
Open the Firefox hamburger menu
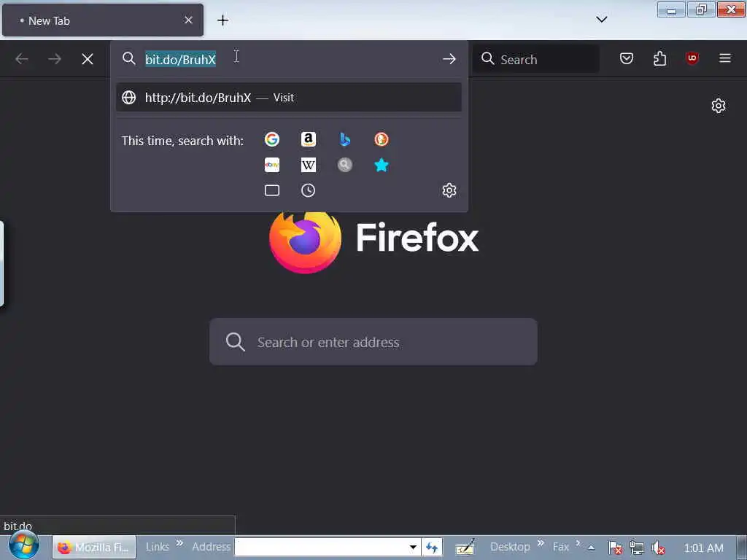pyautogui.click(x=725, y=59)
